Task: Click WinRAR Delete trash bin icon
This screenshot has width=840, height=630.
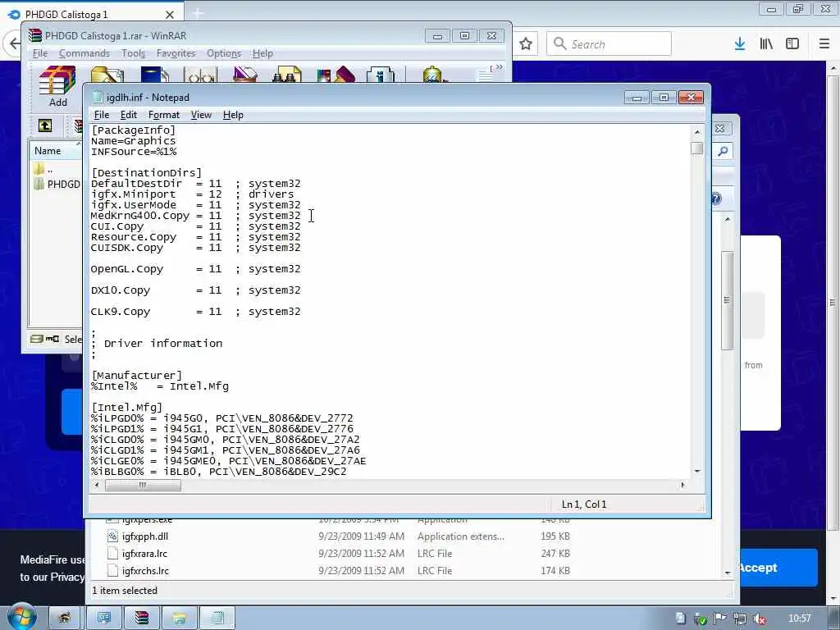Action: [x=244, y=74]
